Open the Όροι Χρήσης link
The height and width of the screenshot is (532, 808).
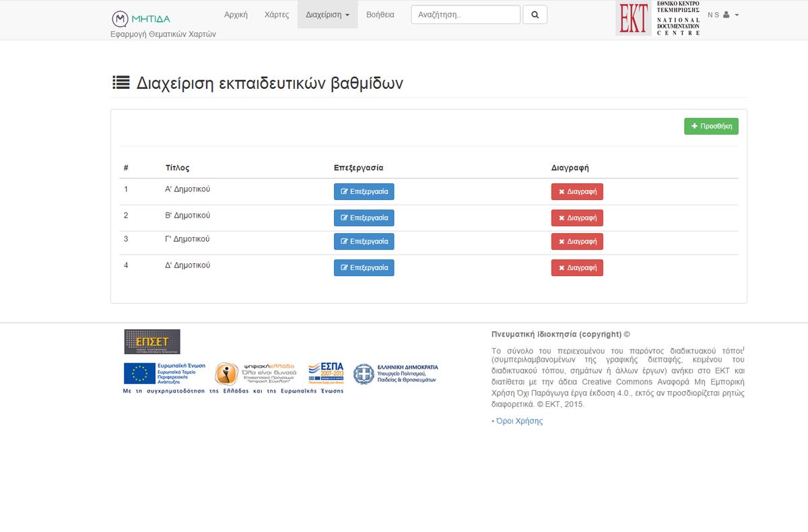(x=518, y=421)
